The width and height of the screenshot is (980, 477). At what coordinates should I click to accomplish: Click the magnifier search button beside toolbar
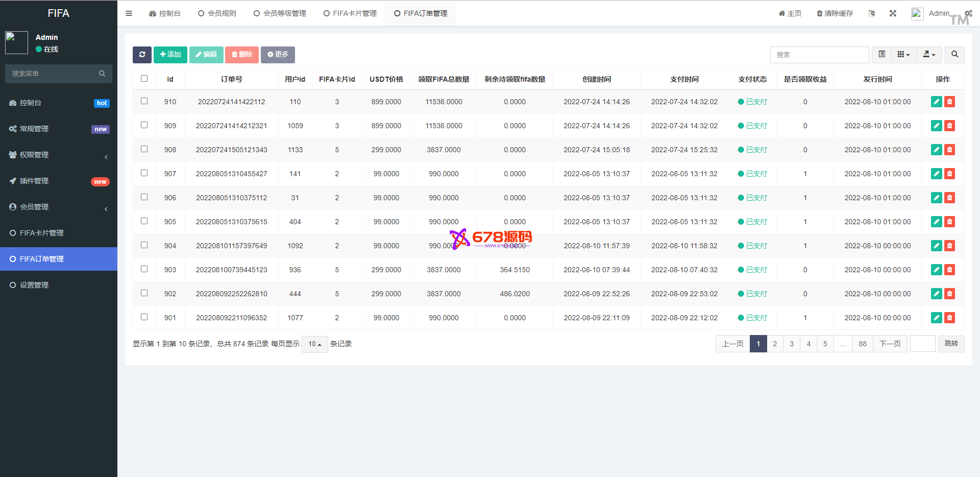(x=954, y=55)
